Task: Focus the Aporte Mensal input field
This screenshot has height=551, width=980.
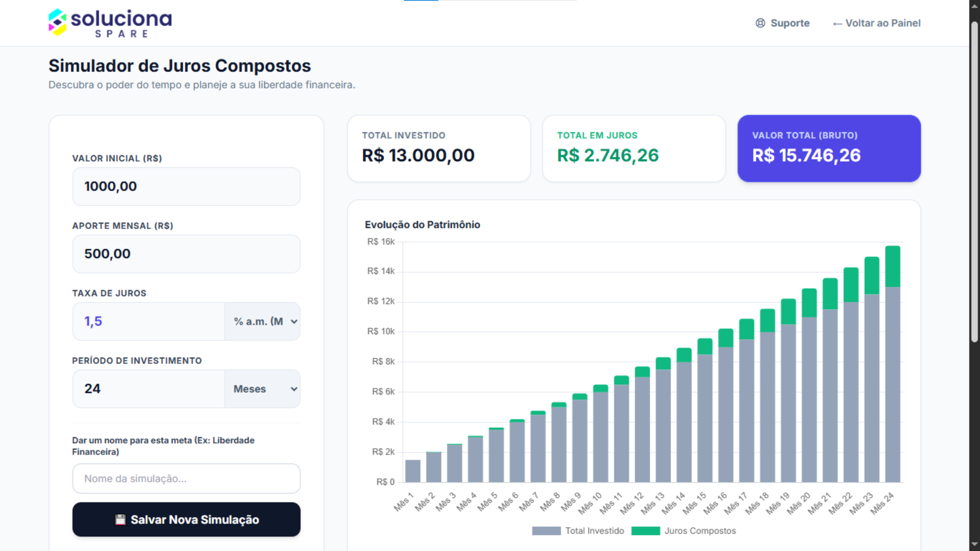Action: click(x=186, y=254)
